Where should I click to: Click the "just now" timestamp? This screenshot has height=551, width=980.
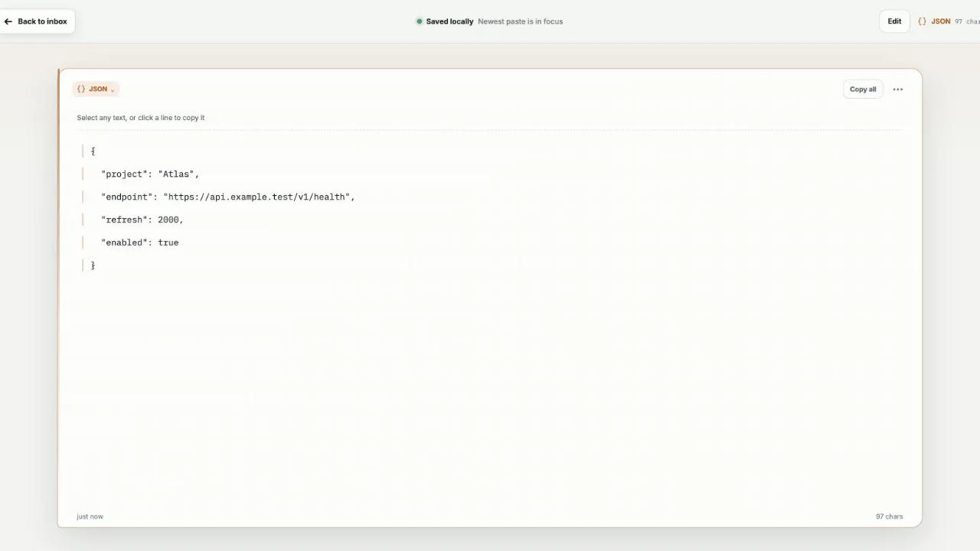tap(90, 517)
